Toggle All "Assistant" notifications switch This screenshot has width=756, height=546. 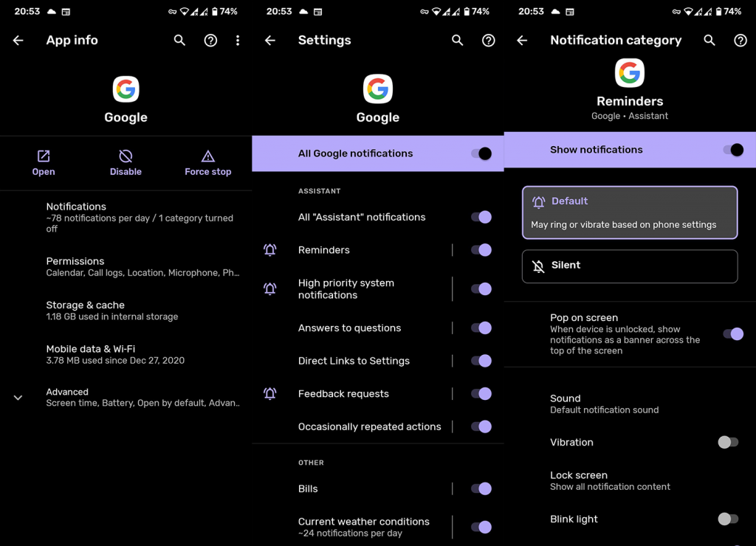481,217
